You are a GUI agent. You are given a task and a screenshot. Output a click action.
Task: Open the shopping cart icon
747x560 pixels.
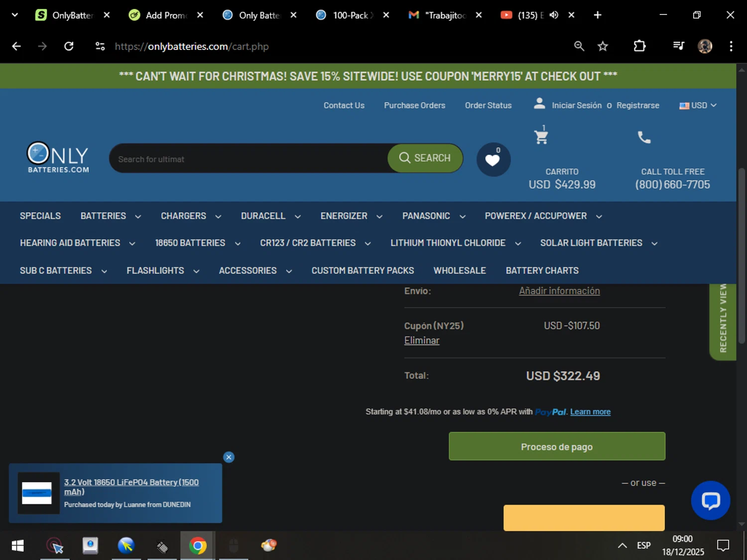pyautogui.click(x=541, y=136)
